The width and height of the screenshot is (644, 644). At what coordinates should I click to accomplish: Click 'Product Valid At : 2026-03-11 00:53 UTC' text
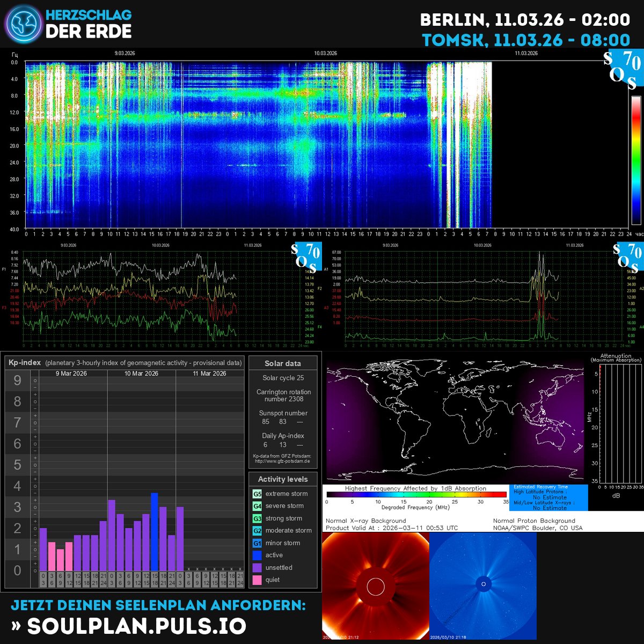[x=392, y=528]
